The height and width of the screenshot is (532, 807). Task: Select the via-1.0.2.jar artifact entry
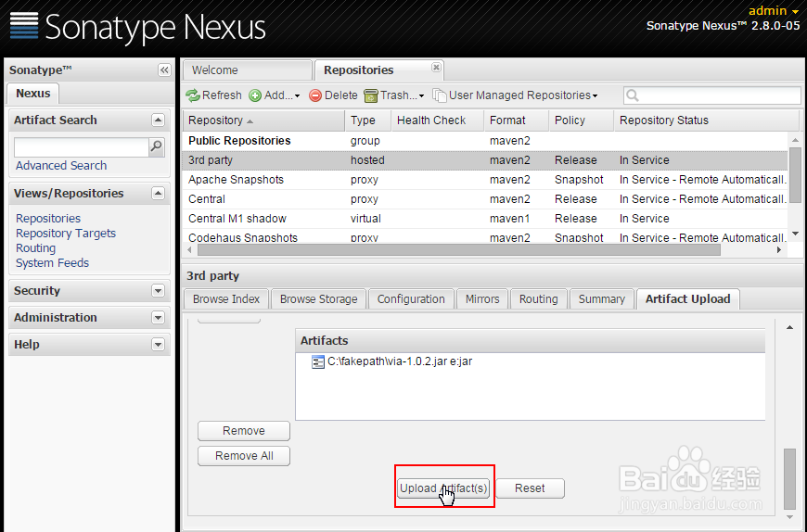click(x=391, y=361)
